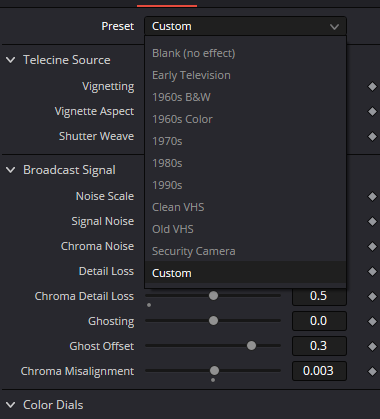Viewport: 380px width, 419px height.
Task: Open the Preset dropdown showing Custom
Action: pos(245,26)
